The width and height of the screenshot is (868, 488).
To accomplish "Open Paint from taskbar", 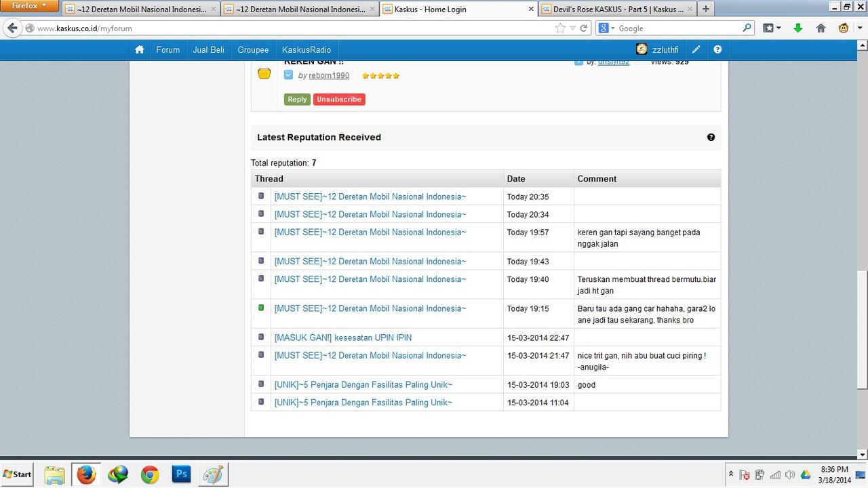I will 214,474.
